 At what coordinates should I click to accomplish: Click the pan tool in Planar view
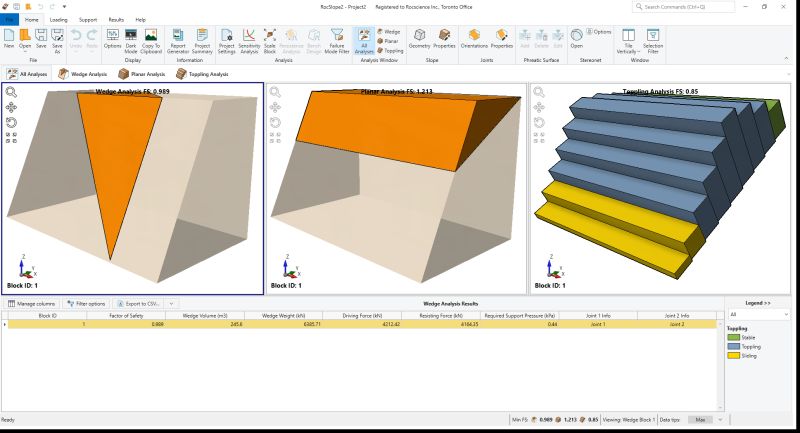(275, 107)
